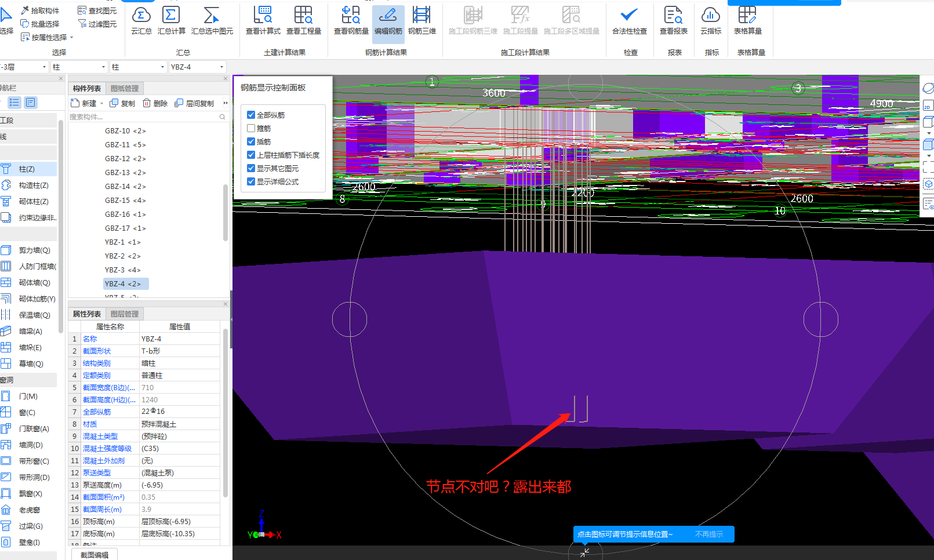Open 截面编辑 tab at bottom
The width and height of the screenshot is (934, 560).
(x=95, y=555)
